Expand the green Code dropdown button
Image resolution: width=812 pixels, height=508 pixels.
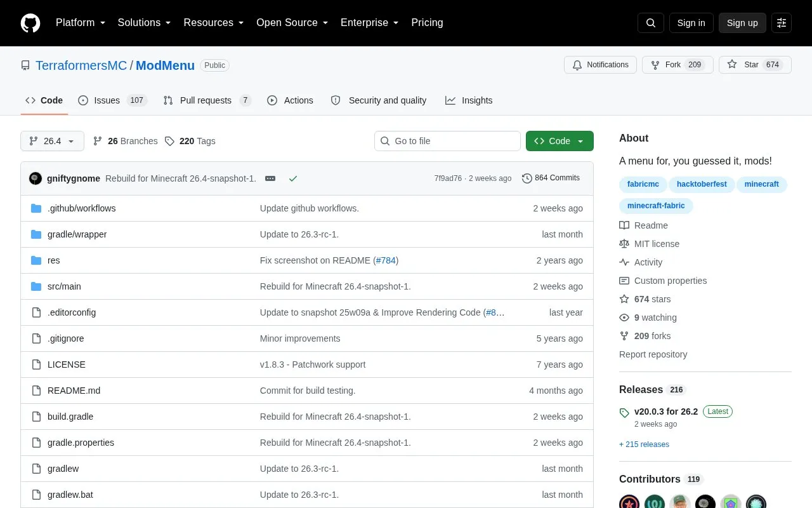(x=560, y=141)
